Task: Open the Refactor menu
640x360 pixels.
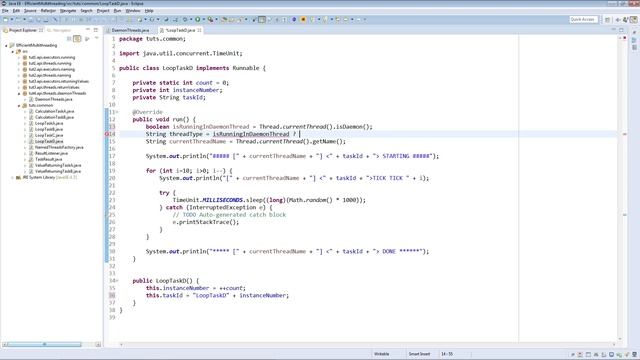Action: [x=48, y=11]
